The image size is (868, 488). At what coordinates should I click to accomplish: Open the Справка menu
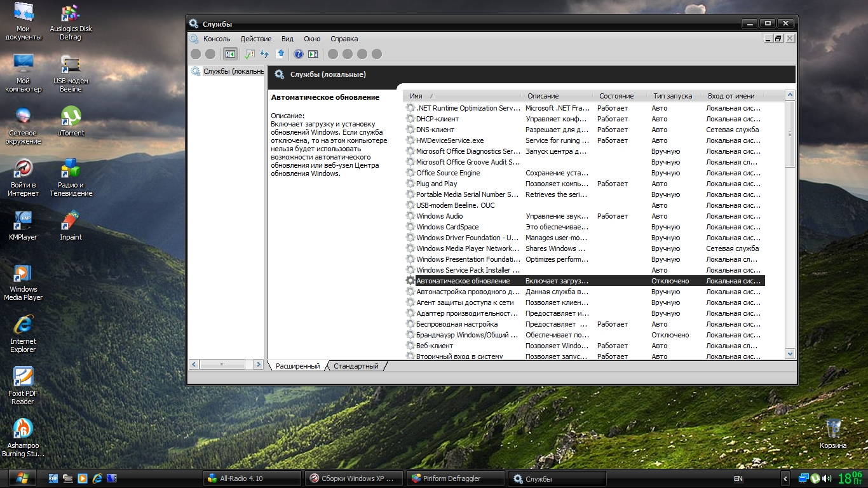344,39
